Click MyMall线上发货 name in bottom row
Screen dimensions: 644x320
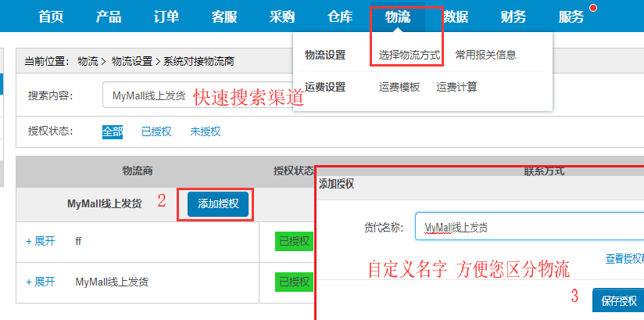tap(112, 282)
